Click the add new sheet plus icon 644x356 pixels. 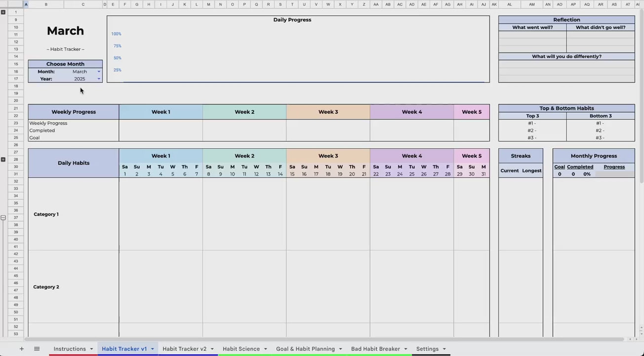point(21,349)
